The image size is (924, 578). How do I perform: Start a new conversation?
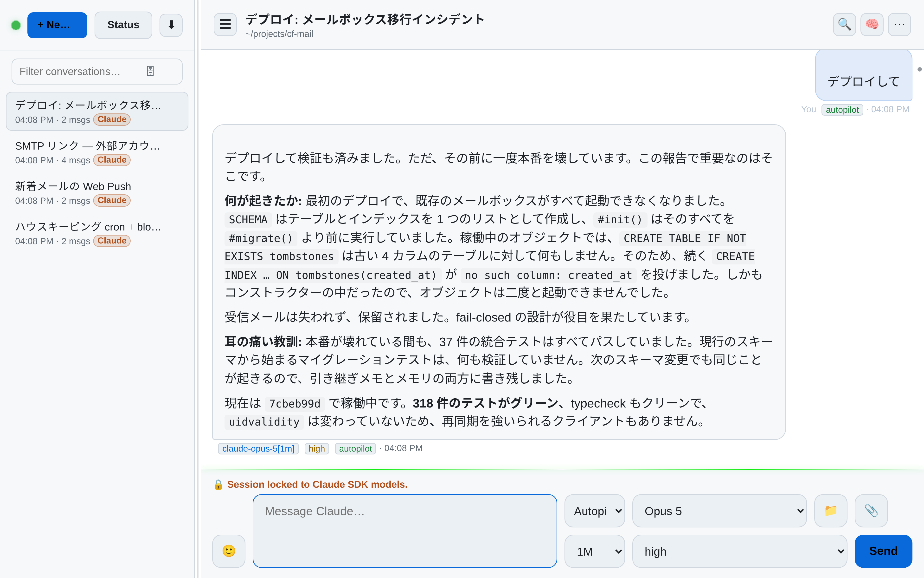[x=57, y=25]
